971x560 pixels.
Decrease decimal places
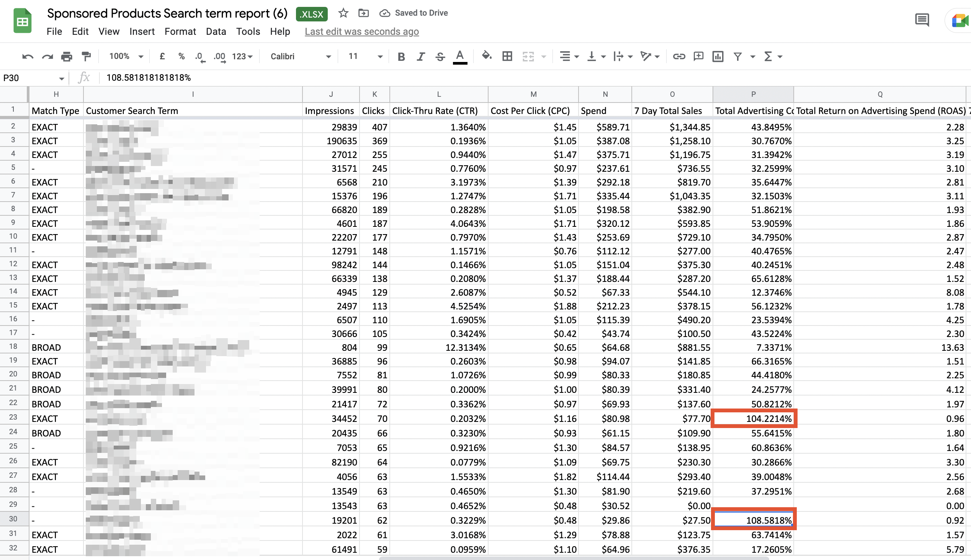pyautogui.click(x=200, y=56)
